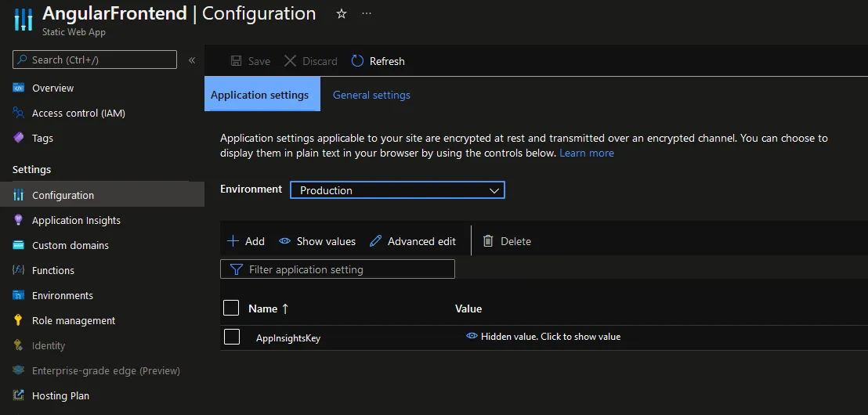This screenshot has height=415, width=868.
Task: Open Custom domains in the sidebar
Action: [70, 245]
